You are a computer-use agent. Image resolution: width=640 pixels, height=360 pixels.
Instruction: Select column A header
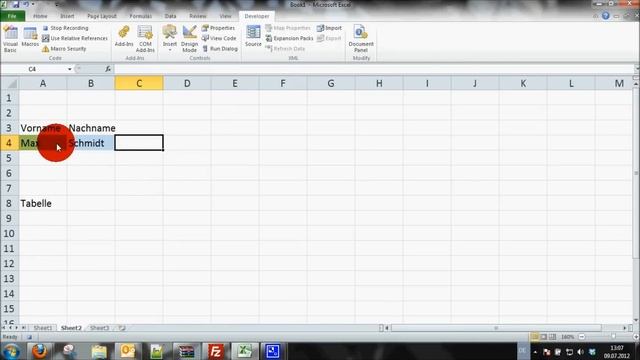tap(43, 84)
